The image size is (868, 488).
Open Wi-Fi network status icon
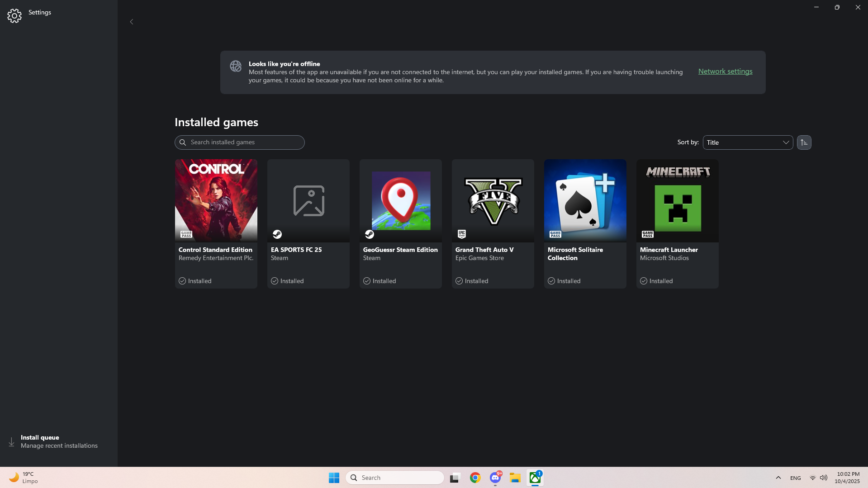(812, 478)
